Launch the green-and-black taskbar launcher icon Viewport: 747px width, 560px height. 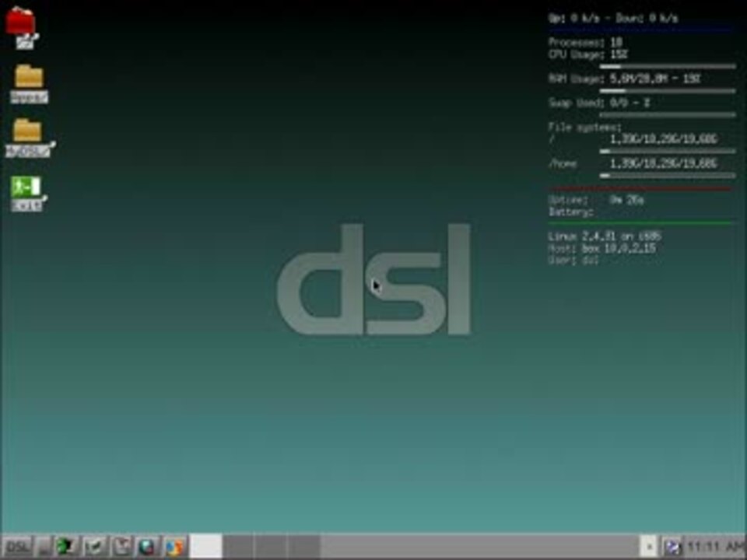coord(67,546)
